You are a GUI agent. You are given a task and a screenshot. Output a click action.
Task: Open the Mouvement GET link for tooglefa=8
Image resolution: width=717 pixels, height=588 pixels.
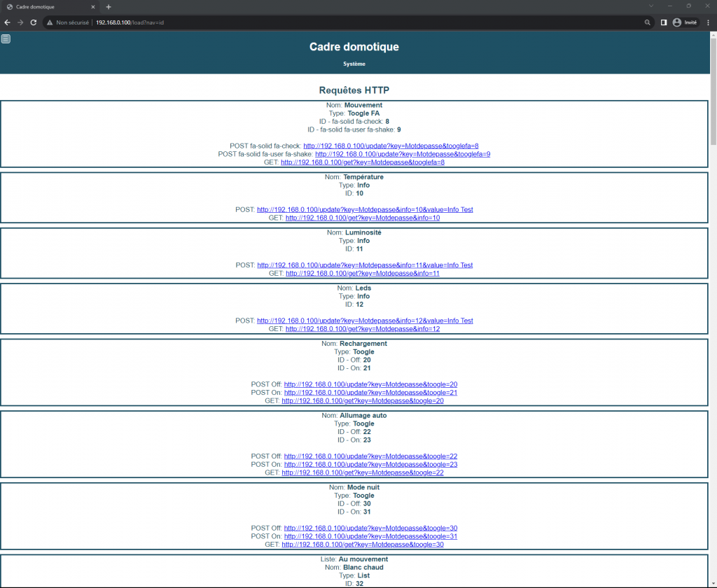click(362, 162)
